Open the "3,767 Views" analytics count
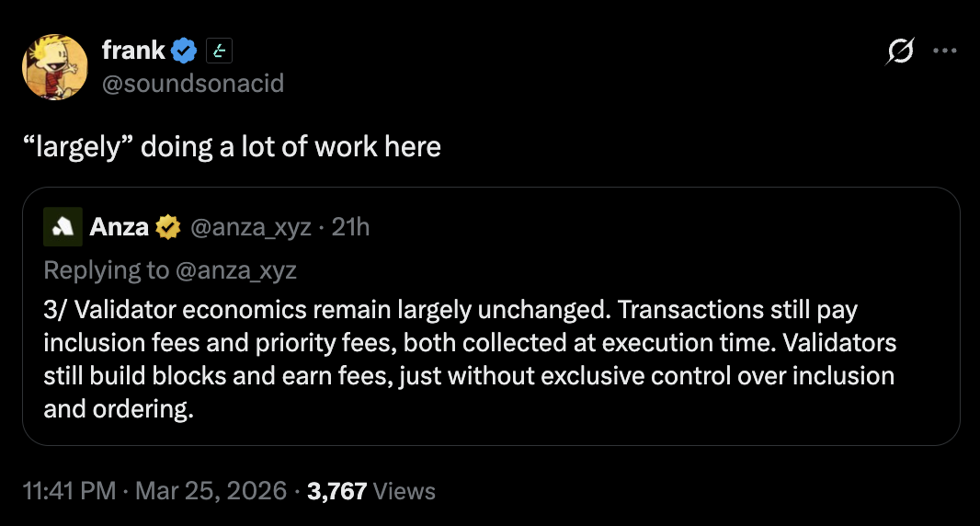 pos(371,492)
